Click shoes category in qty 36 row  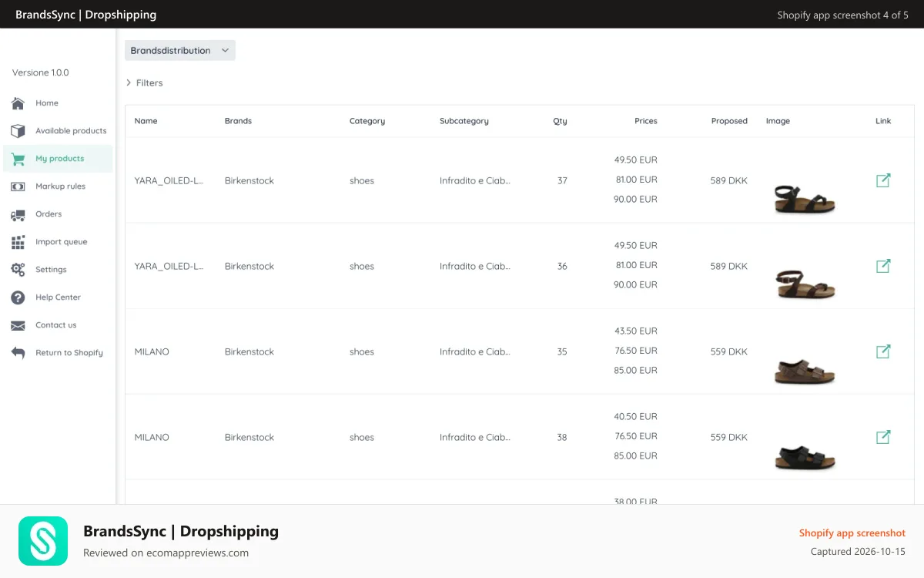point(362,266)
